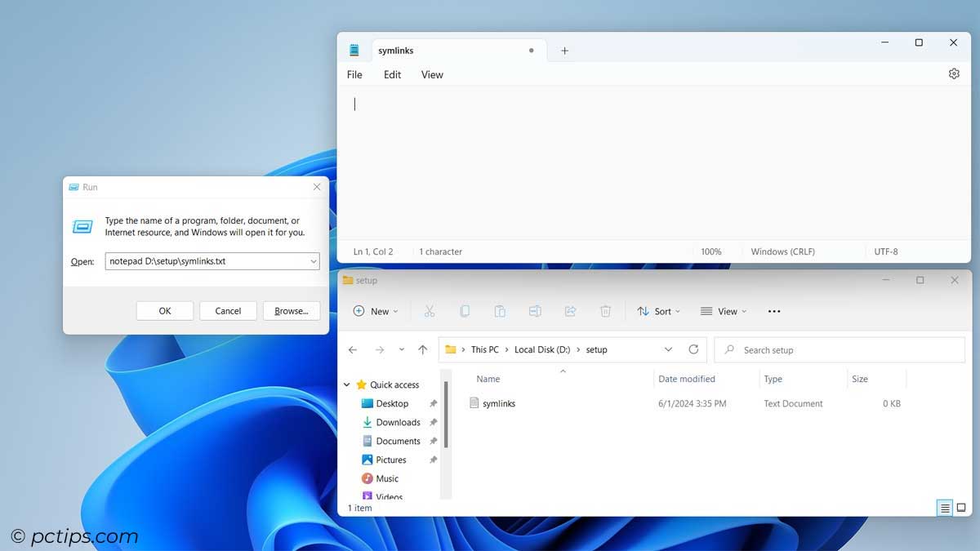Screen dimensions: 980x551
Task: Click the Copy icon in File Explorer toolbar
Action: click(x=465, y=311)
